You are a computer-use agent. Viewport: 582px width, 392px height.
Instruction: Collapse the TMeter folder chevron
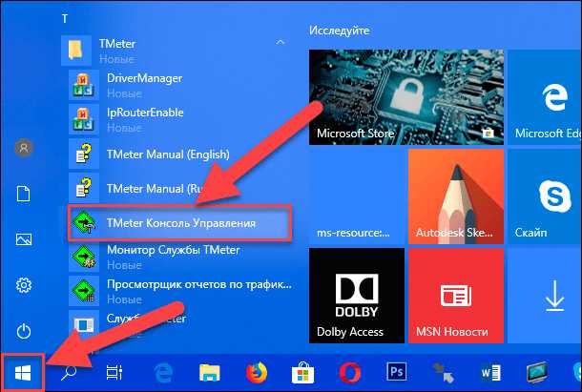pos(281,42)
